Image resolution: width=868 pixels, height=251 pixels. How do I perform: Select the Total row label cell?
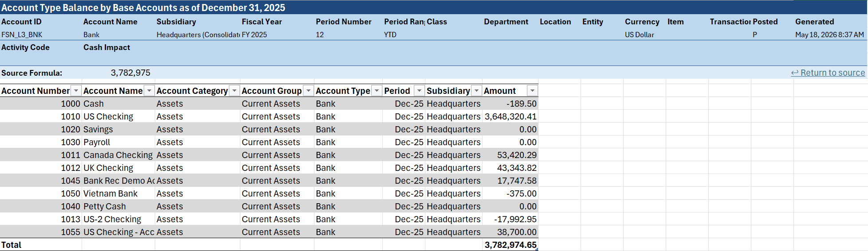click(41, 245)
